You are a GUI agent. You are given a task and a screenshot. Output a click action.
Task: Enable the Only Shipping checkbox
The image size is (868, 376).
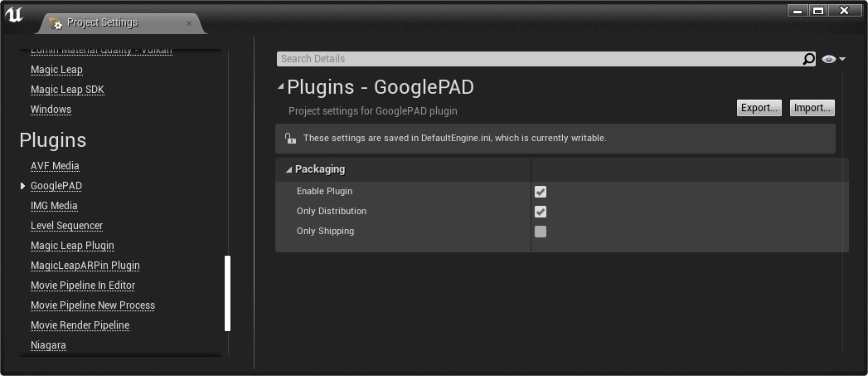(541, 232)
